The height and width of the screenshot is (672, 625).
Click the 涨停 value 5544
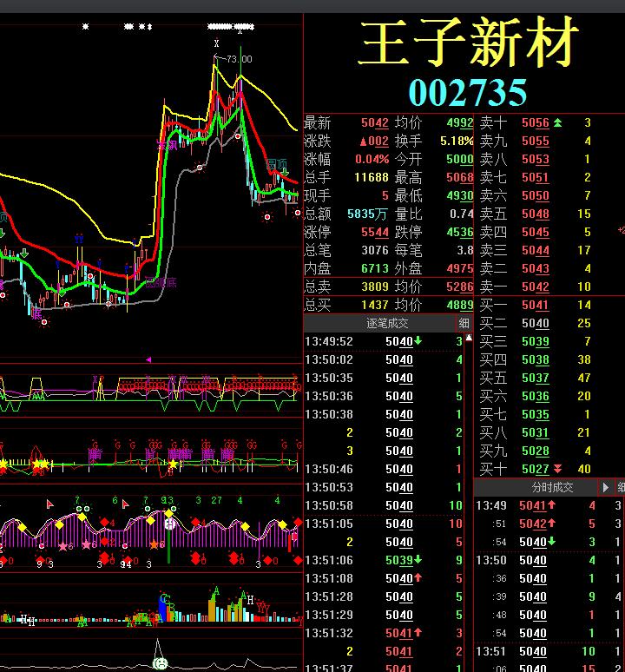[x=375, y=233]
